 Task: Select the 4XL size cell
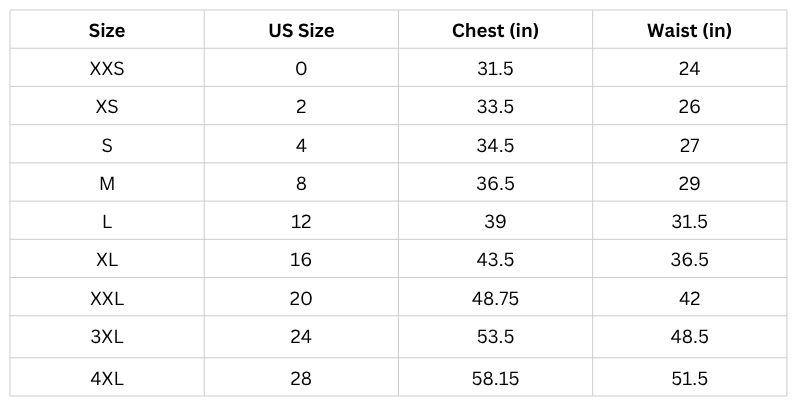107,379
